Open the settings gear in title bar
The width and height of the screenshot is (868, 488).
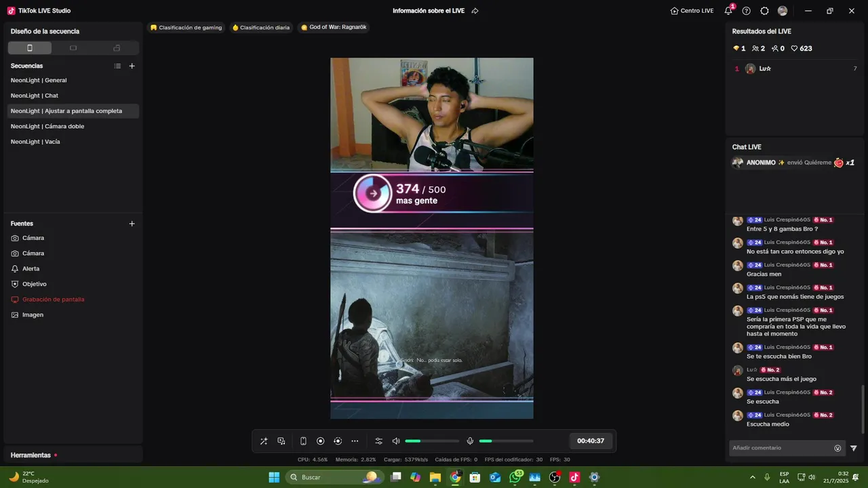764,11
